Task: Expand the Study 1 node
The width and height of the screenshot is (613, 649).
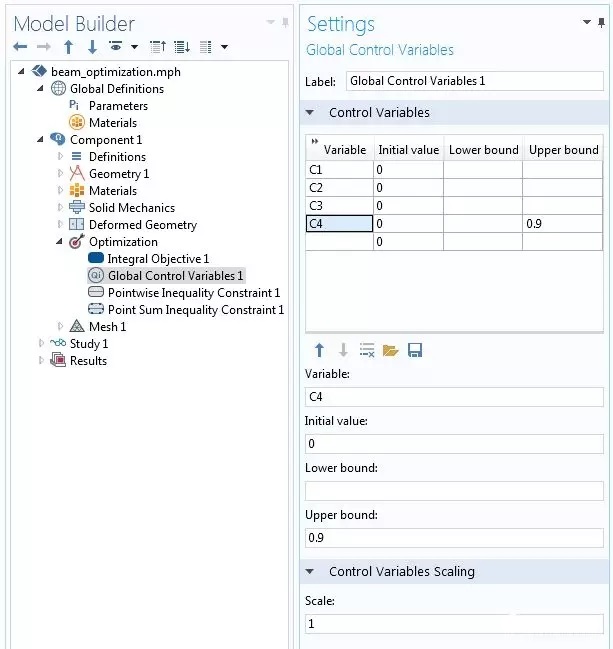Action: tap(41, 343)
